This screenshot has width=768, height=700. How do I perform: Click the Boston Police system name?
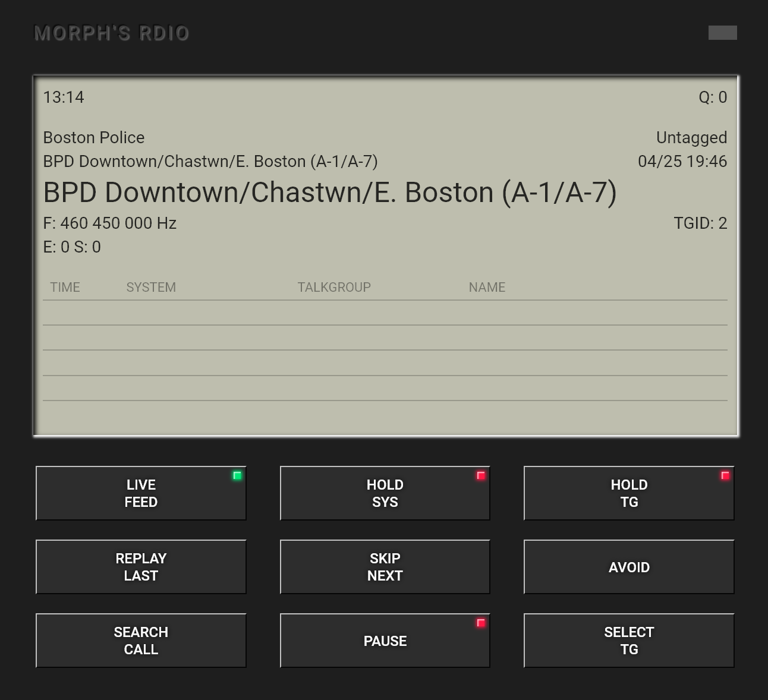tap(94, 138)
